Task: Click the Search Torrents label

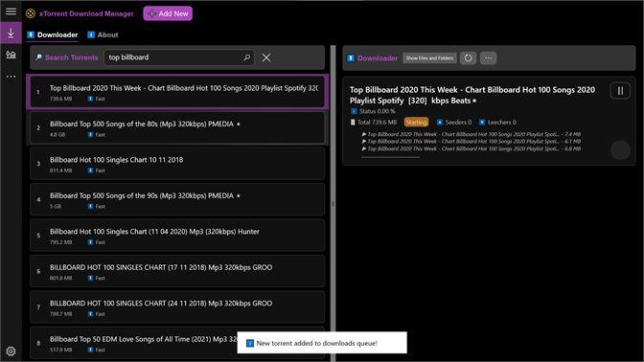Action: pyautogui.click(x=72, y=57)
